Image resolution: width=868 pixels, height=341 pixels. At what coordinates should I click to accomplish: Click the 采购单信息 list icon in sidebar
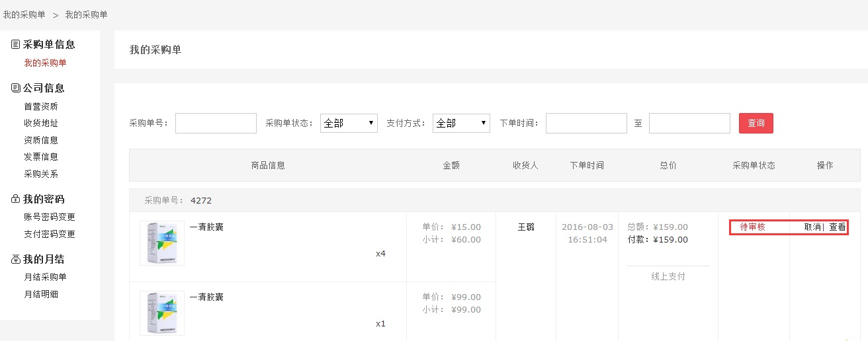16,45
